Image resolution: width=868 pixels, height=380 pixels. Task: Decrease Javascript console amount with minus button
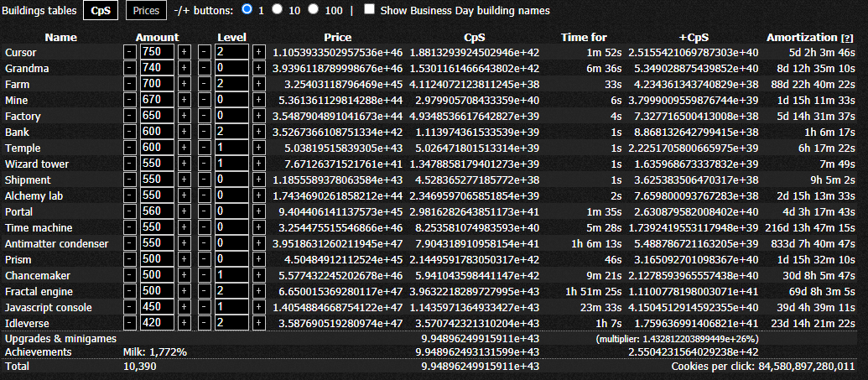(x=129, y=308)
